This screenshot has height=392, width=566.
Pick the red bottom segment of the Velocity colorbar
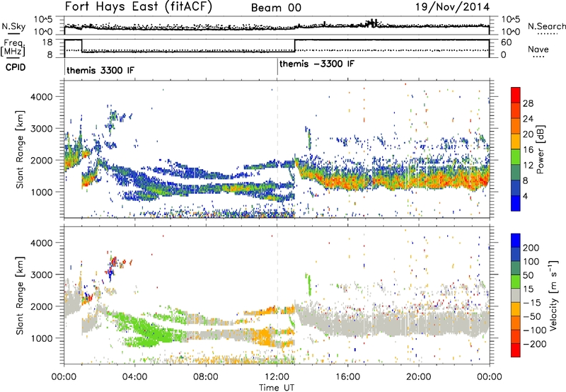516,350
